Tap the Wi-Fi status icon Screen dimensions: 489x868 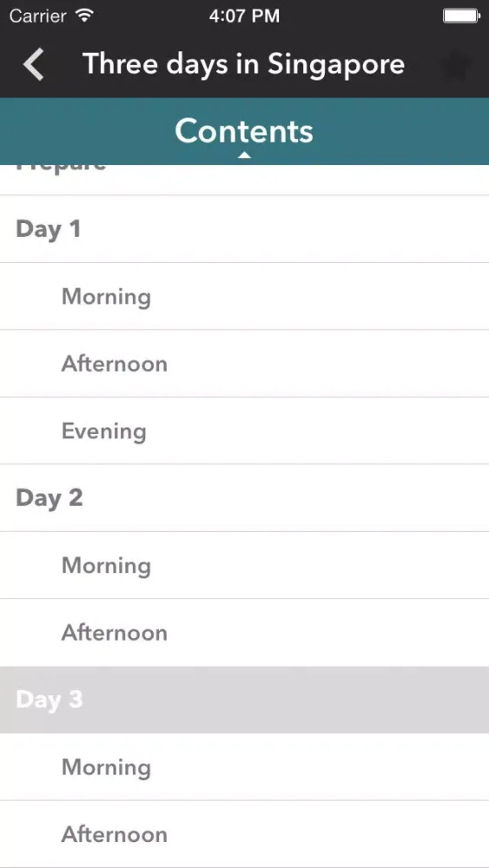click(x=85, y=16)
